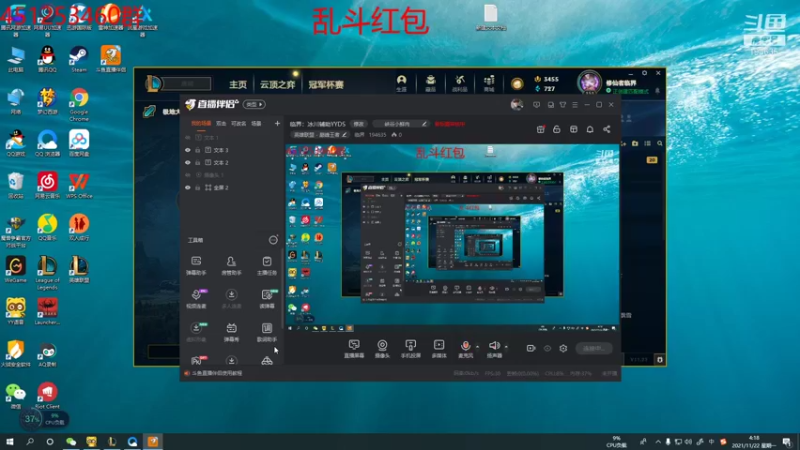Add 手机投屏 phone cast source
This screenshot has height=450, width=800.
tap(410, 349)
